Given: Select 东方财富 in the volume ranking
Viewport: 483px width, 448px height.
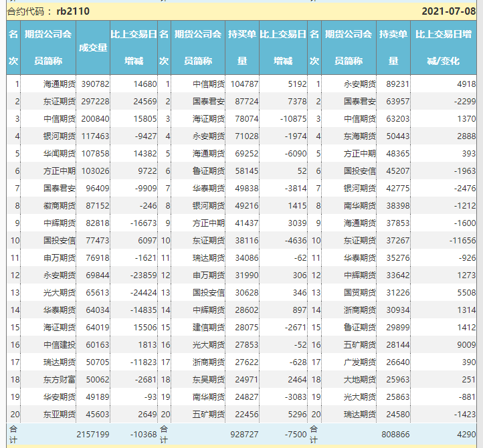Looking at the screenshot, I should click(60, 380).
